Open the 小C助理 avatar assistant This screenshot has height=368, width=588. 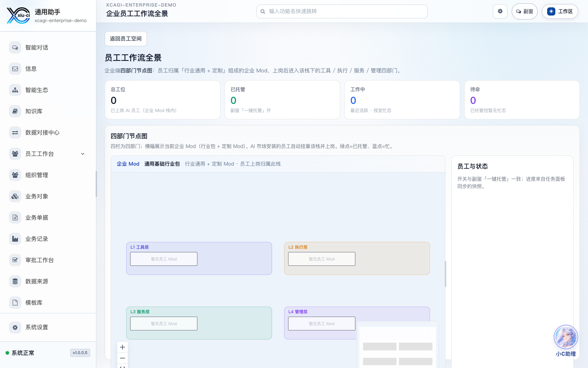566,337
